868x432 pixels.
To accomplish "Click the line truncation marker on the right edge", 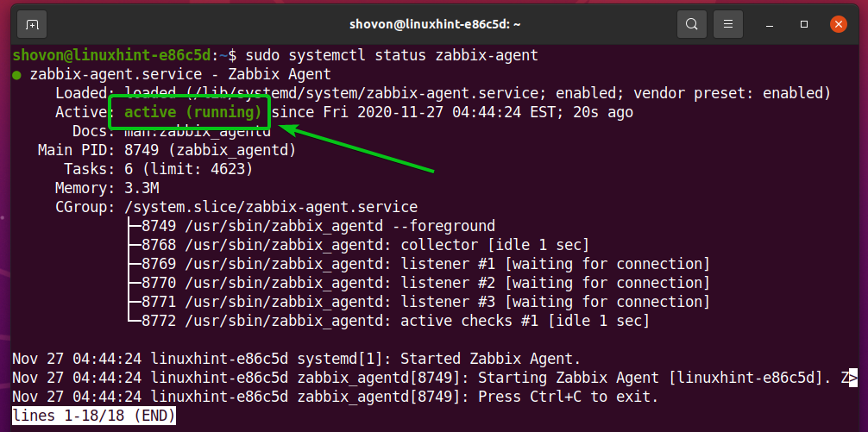I will (x=852, y=377).
